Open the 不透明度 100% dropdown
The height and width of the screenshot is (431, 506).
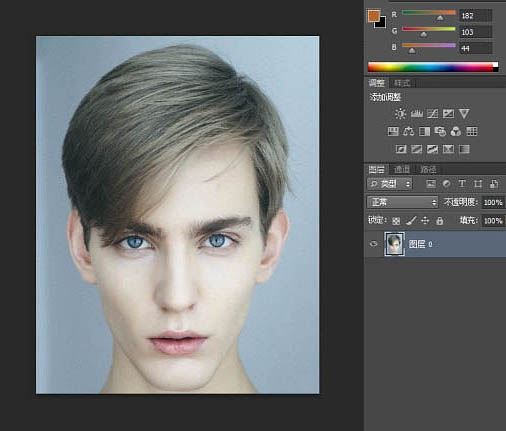493,202
